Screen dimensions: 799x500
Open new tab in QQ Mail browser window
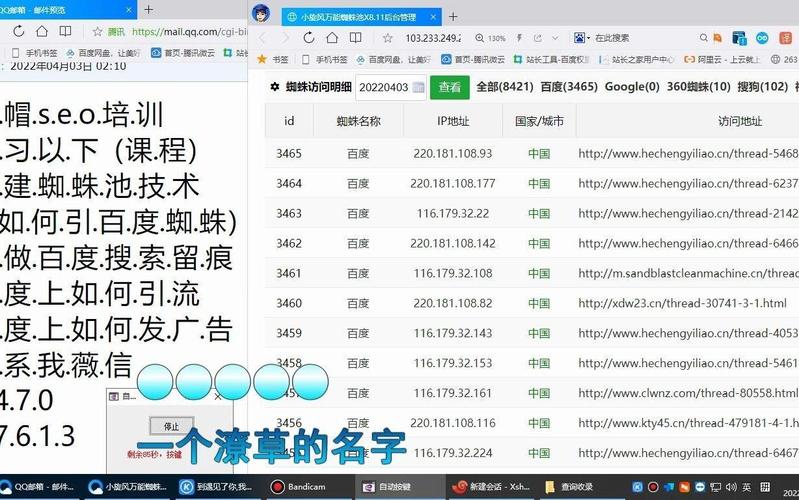pos(148,9)
